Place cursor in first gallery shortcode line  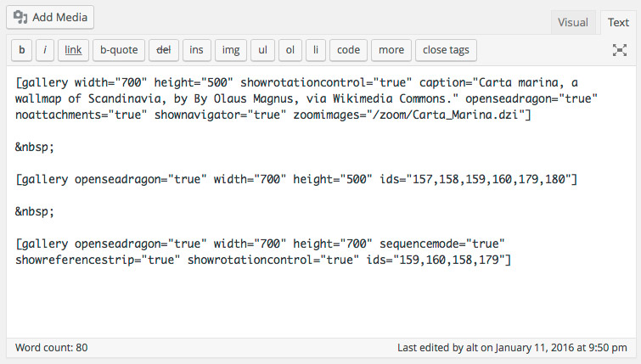(x=297, y=82)
